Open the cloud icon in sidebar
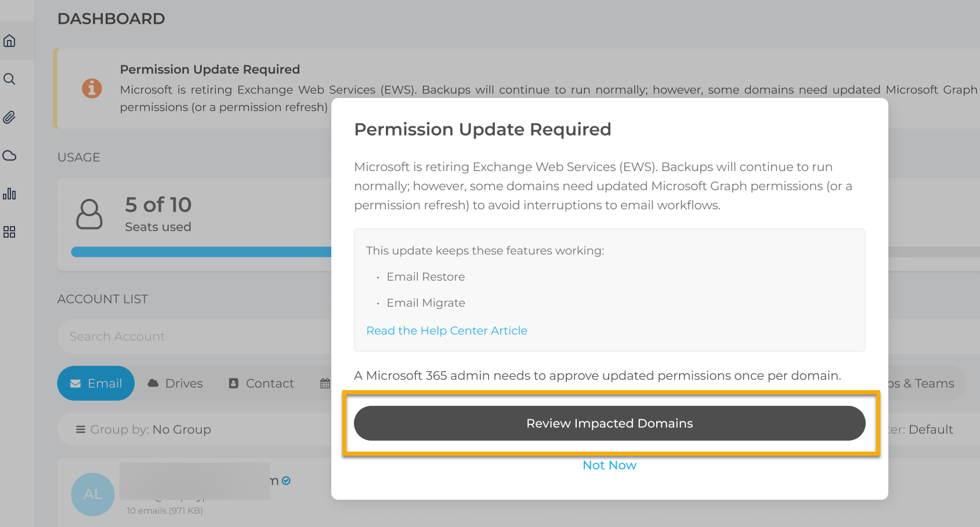Image resolution: width=980 pixels, height=527 pixels. (9, 155)
